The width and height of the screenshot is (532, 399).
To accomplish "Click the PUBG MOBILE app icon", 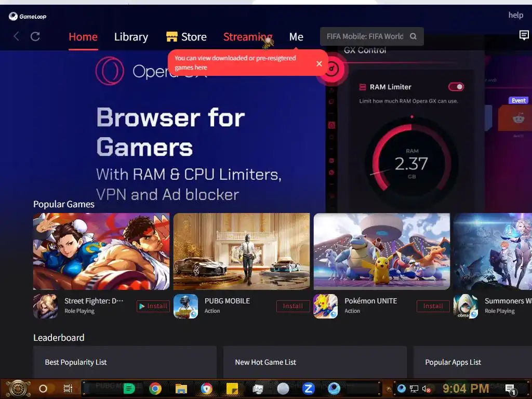I will (x=185, y=306).
